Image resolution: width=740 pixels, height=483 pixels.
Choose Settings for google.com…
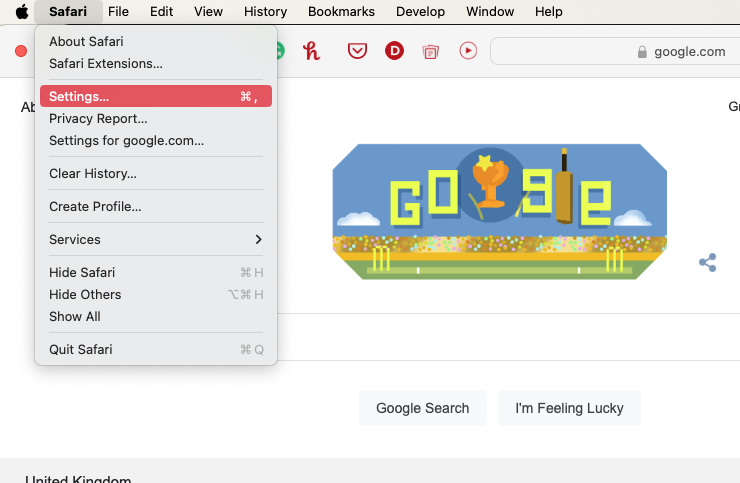point(156,141)
